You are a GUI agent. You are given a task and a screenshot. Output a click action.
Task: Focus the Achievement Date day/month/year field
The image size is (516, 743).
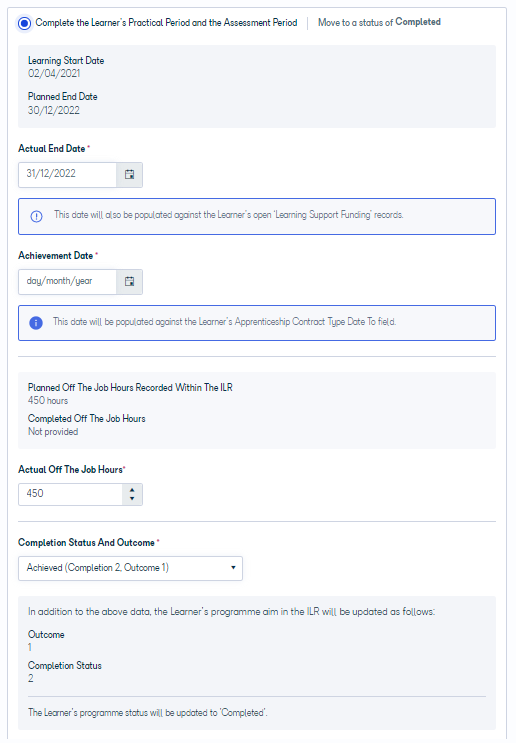(x=67, y=281)
